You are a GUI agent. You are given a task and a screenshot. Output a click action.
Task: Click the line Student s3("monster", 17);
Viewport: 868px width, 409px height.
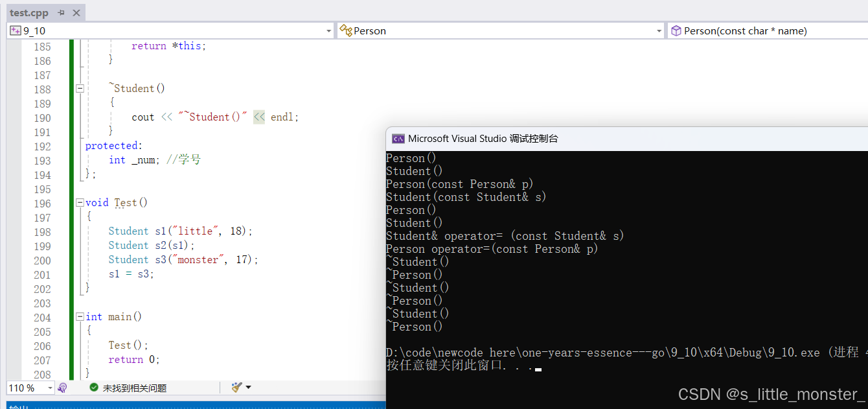[183, 260]
